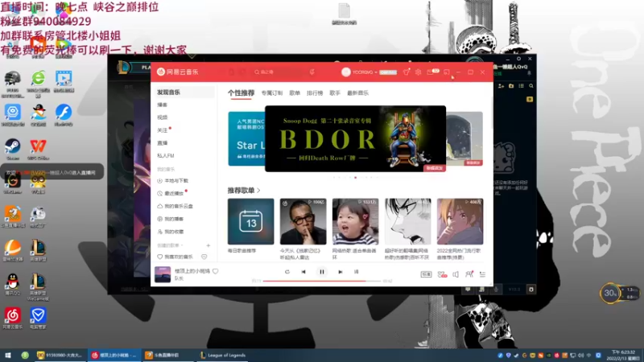Select the 最新音乐 tab
The height and width of the screenshot is (362, 644).
pos(357,93)
